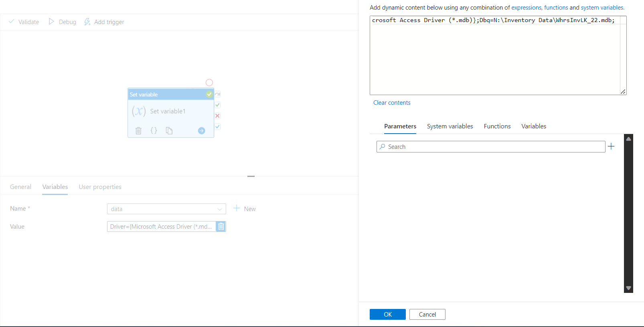This screenshot has width=644, height=327.
Task: Click the red breakpoint circle above activity
Action: pos(209,83)
